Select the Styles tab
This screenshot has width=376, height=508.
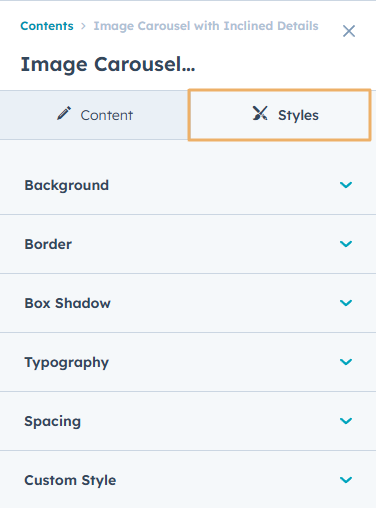(x=279, y=115)
